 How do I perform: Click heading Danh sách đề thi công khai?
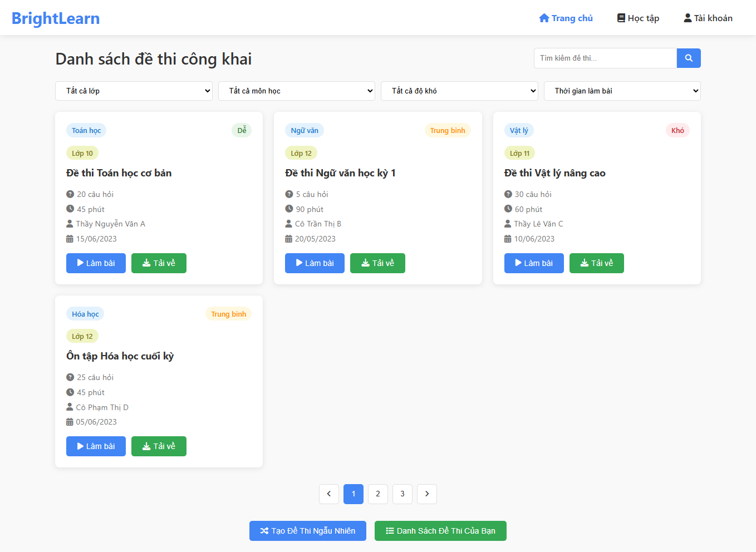pos(154,59)
